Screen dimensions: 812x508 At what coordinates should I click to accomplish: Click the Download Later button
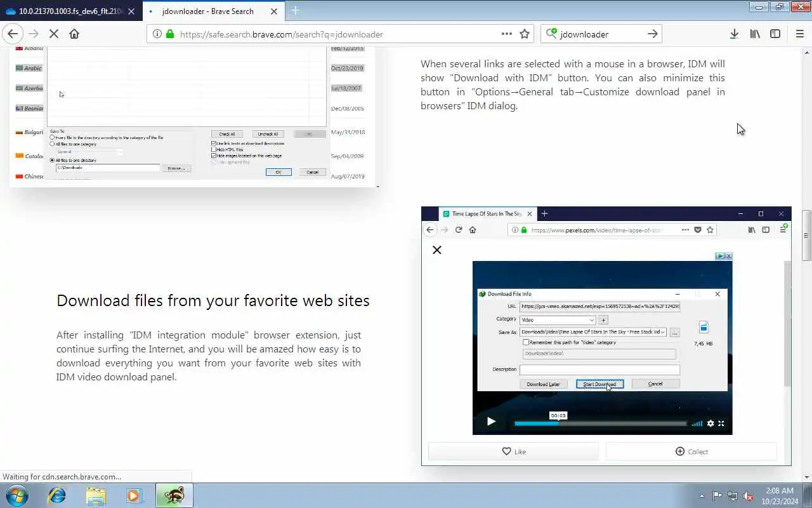[x=543, y=384]
